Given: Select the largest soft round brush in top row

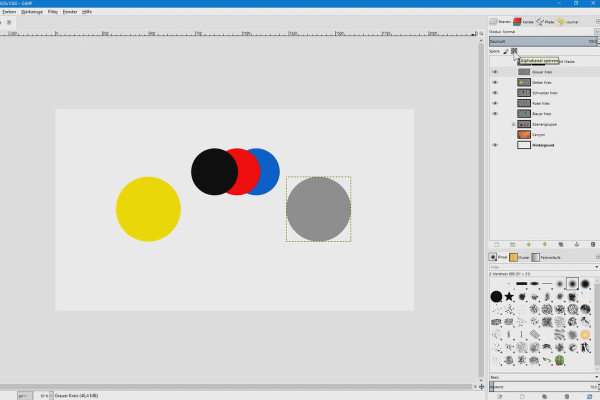Looking at the screenshot, I should coord(585,284).
